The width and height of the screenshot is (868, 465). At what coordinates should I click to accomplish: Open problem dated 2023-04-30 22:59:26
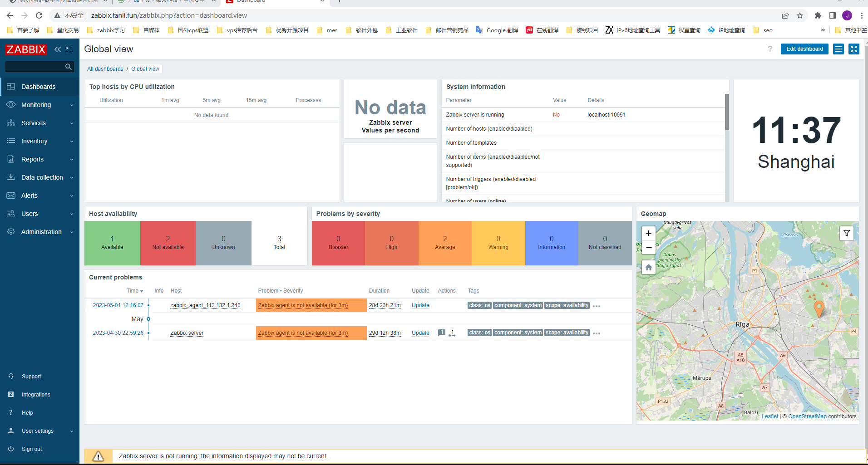(x=118, y=333)
